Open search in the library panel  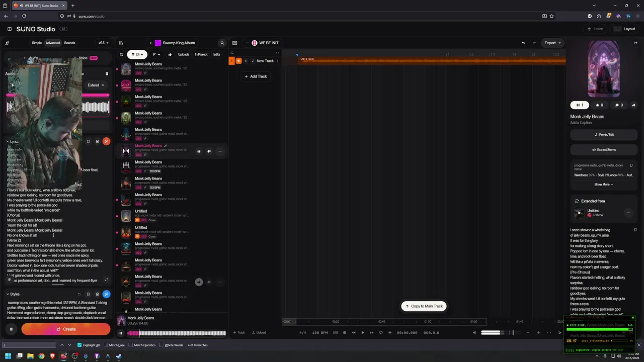tap(222, 43)
